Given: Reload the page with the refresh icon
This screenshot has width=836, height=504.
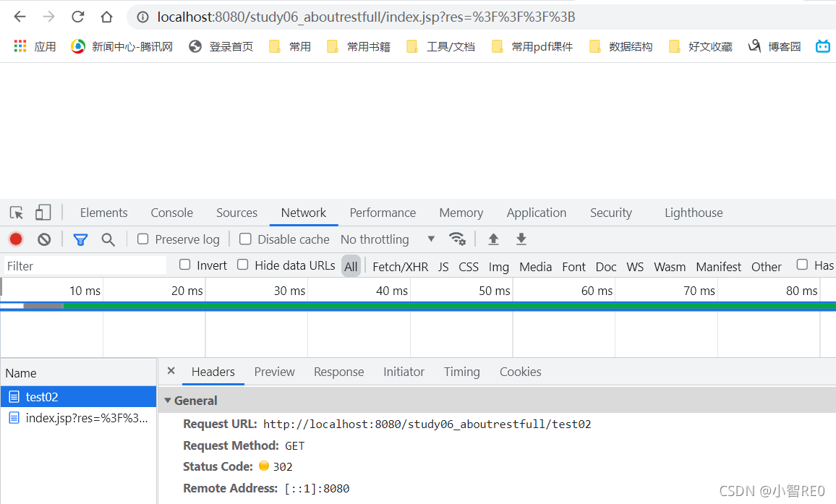Looking at the screenshot, I should click(78, 17).
